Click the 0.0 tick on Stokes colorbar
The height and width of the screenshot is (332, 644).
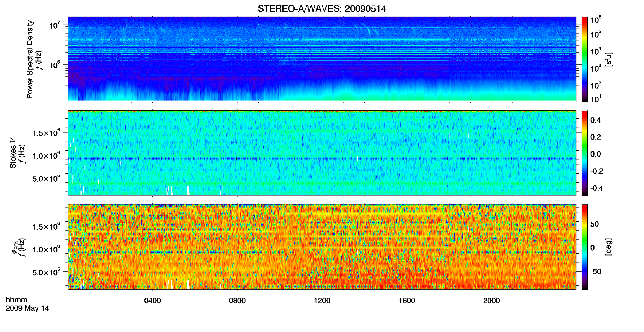tap(595, 154)
